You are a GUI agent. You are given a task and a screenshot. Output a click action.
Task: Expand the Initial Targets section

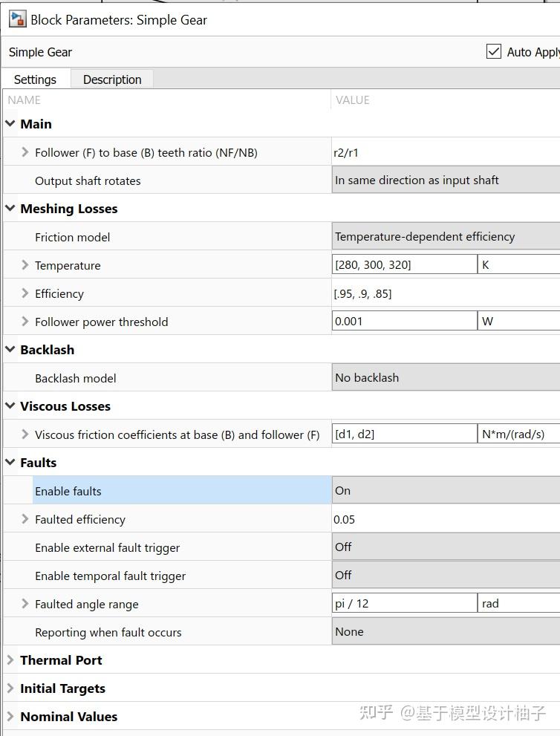click(x=10, y=688)
